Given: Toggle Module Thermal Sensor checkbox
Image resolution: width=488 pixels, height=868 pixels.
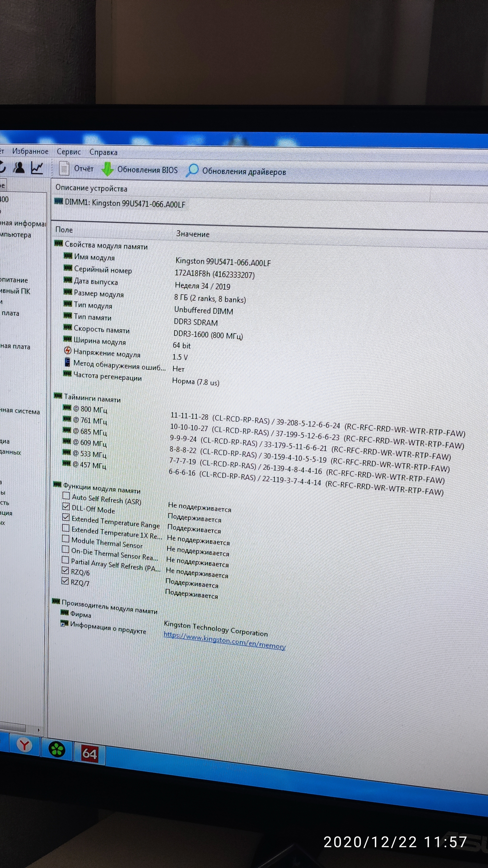Looking at the screenshot, I should 66,539.
